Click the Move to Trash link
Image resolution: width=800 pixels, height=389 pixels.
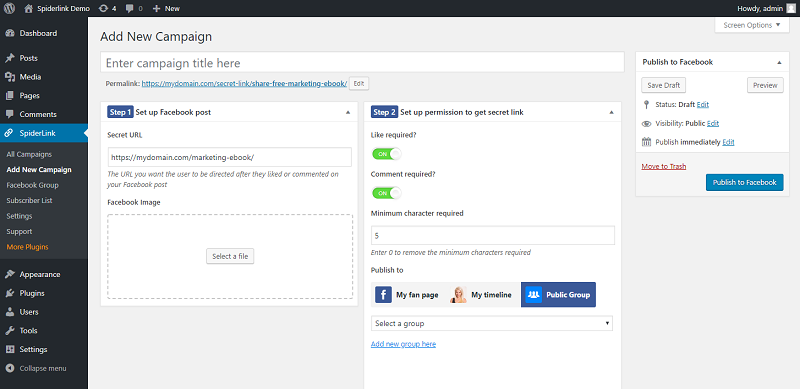tap(664, 166)
